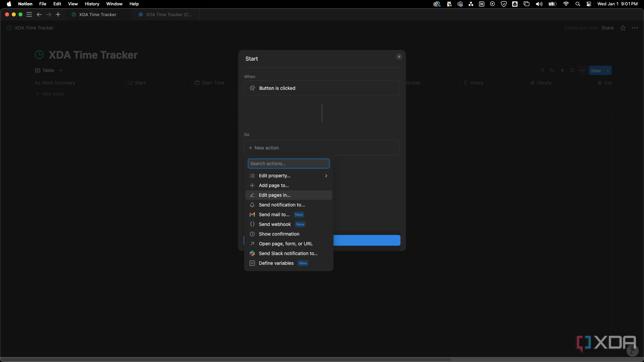Click the Notion menu bar item
Viewport: 644px width, 362px height.
click(x=25, y=4)
